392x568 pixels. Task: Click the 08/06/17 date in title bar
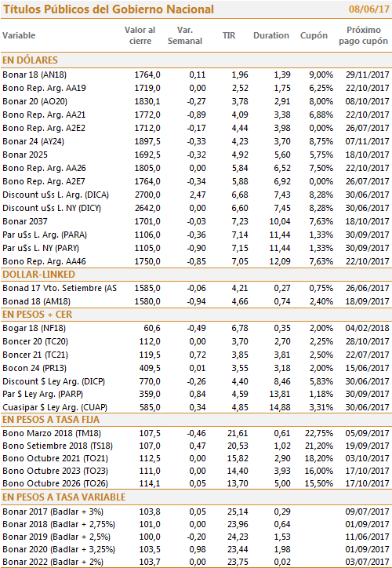(368, 9)
